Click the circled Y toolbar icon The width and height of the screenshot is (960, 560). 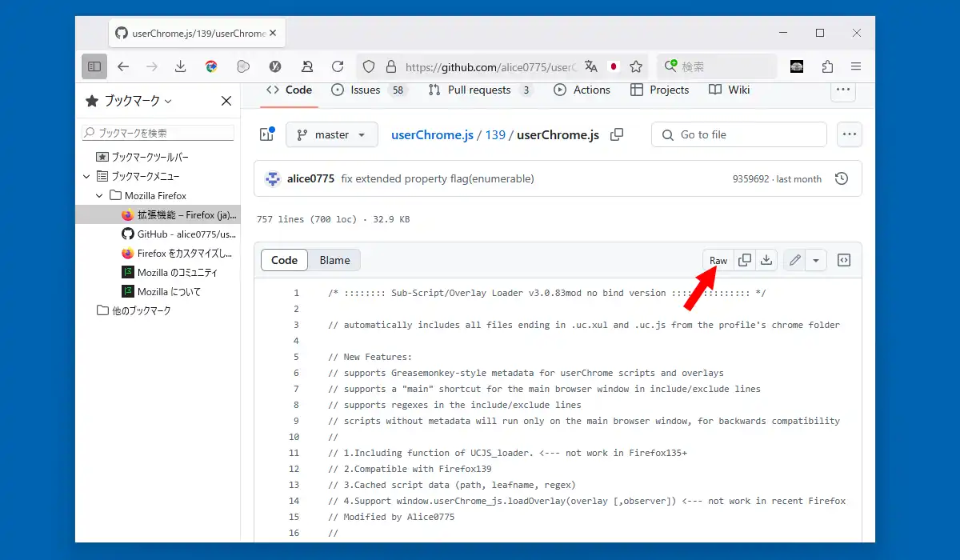pyautogui.click(x=275, y=66)
